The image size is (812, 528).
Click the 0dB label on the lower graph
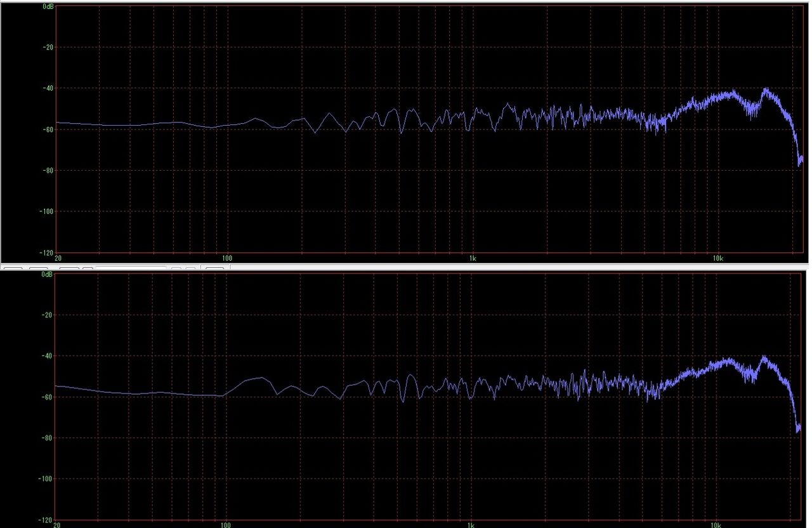(x=46, y=274)
